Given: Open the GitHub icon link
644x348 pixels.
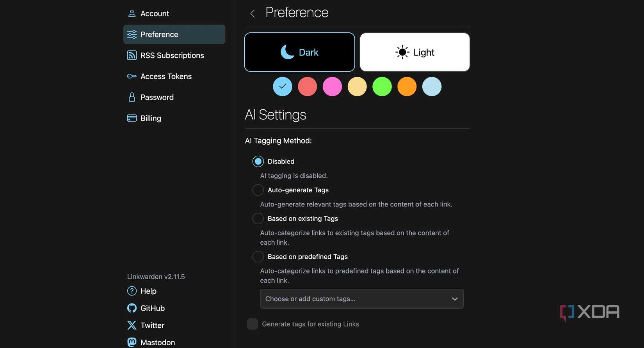Looking at the screenshot, I should tap(132, 308).
